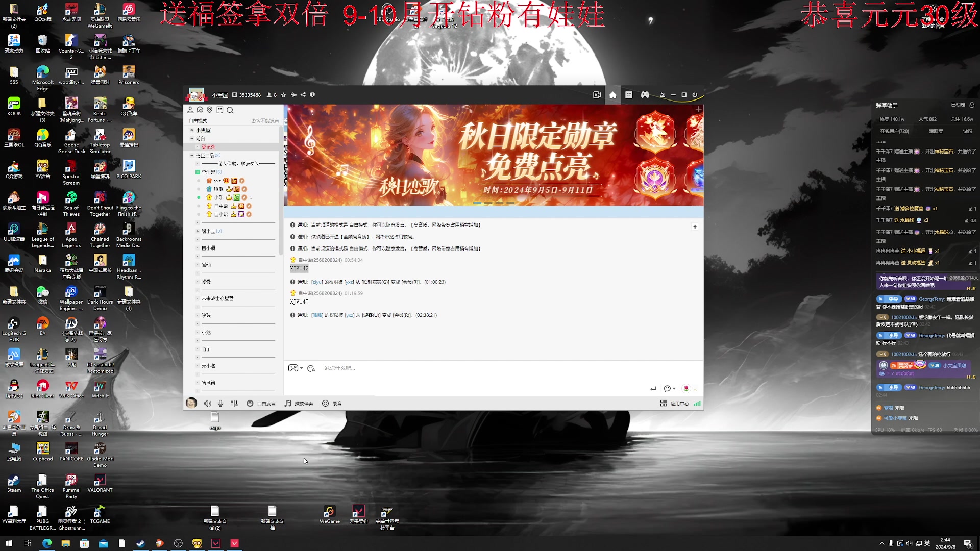Click the share icon in channel header
Screen dimensions: 980x551
click(x=303, y=95)
